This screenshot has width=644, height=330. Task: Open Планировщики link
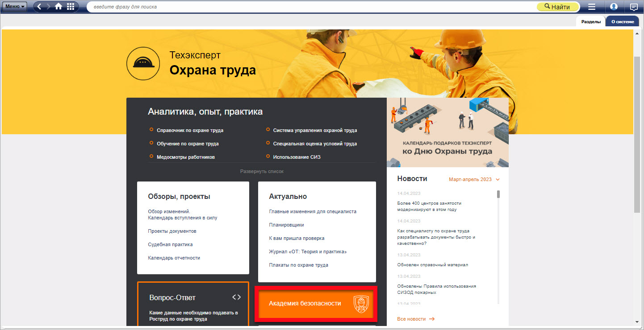point(286,225)
